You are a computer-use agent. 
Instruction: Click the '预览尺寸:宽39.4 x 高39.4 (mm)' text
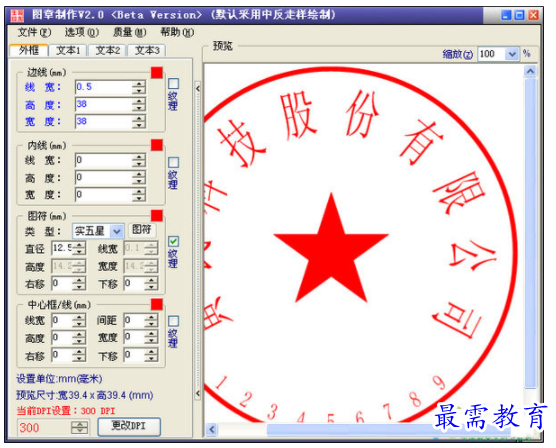click(85, 395)
